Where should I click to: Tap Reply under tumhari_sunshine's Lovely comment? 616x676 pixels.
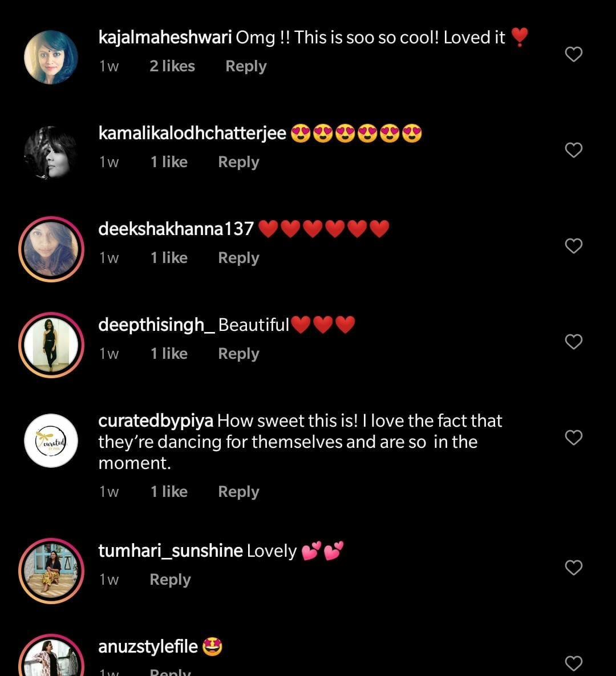point(170,580)
